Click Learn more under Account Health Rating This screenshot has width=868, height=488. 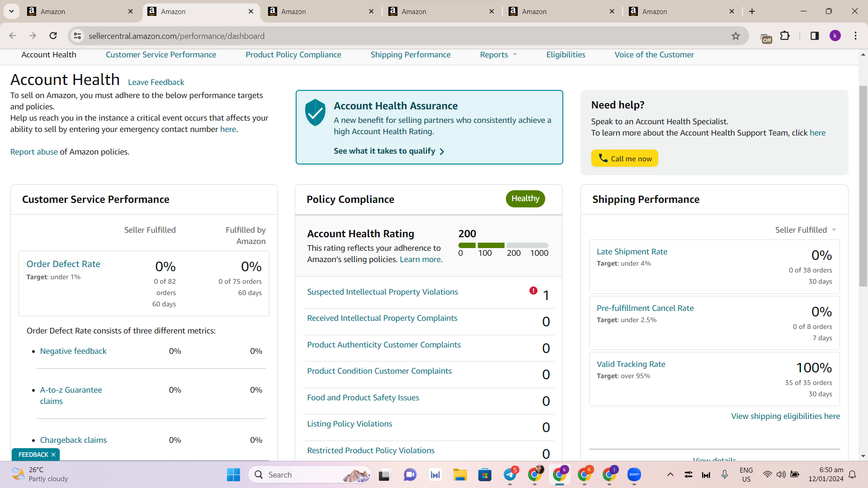[x=420, y=259]
